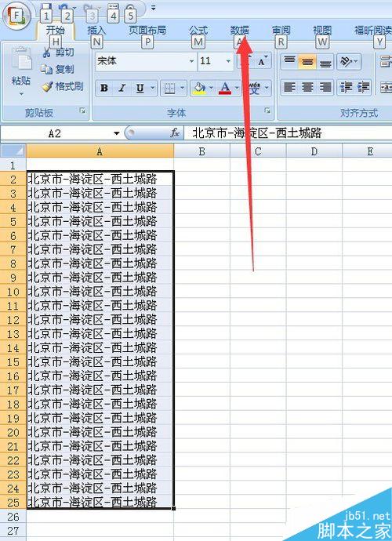Expand the font size dropdown
392x541 pixels.
coord(228,61)
